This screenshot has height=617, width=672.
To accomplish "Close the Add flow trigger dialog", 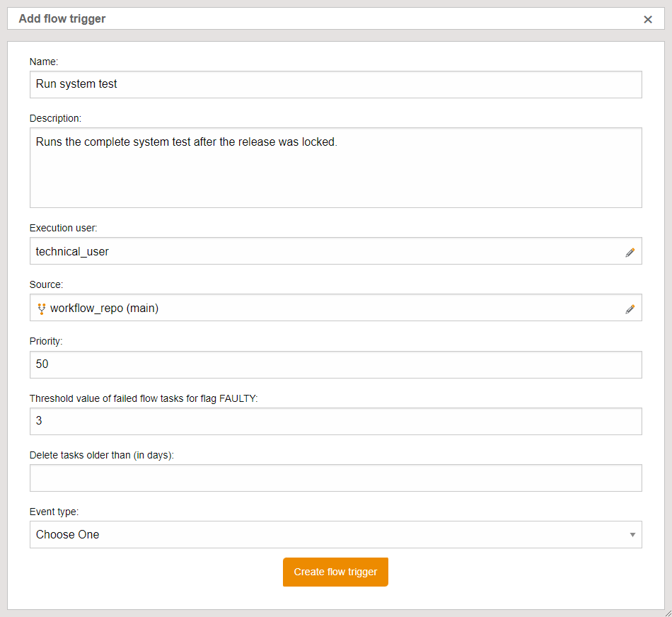I will click(648, 19).
